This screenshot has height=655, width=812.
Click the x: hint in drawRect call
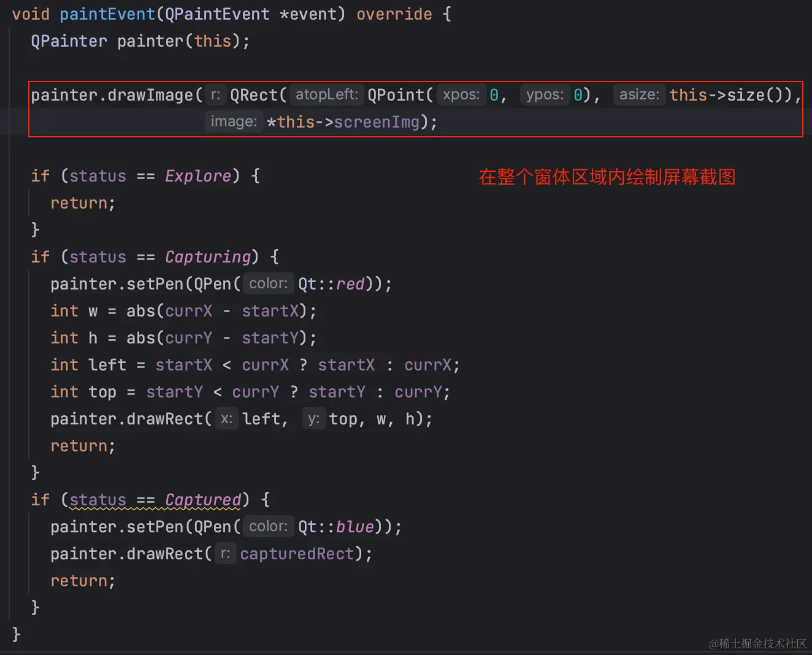(226, 419)
